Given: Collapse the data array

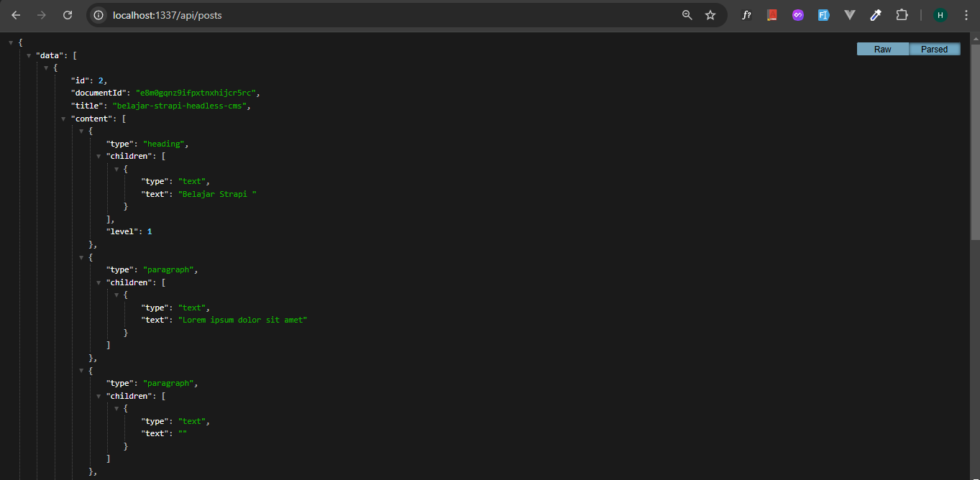Looking at the screenshot, I should click(x=28, y=55).
